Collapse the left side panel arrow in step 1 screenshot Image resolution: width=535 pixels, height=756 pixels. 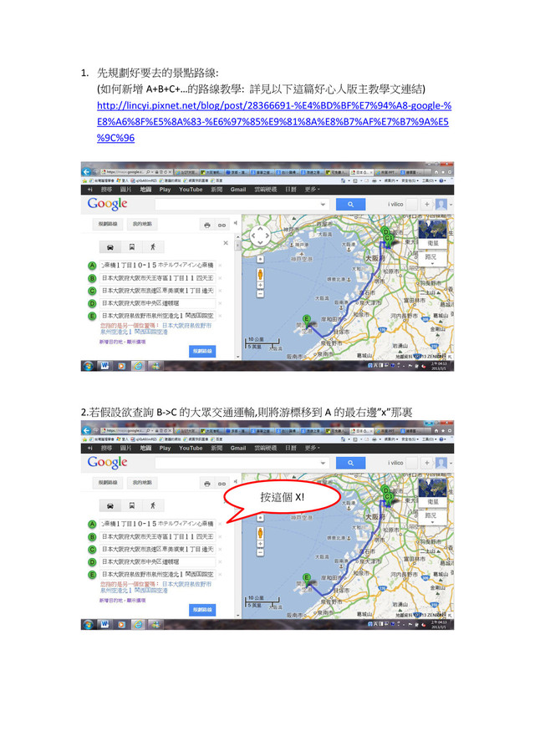(236, 223)
